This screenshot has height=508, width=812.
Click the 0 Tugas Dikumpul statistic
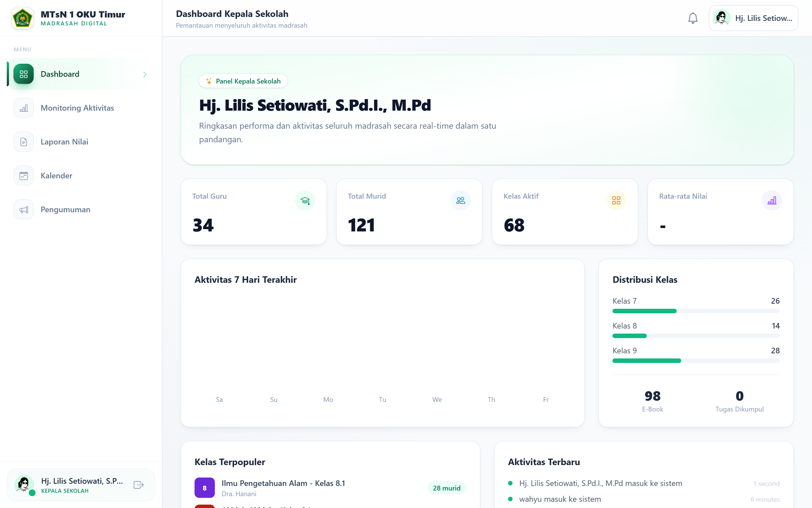pyautogui.click(x=740, y=401)
